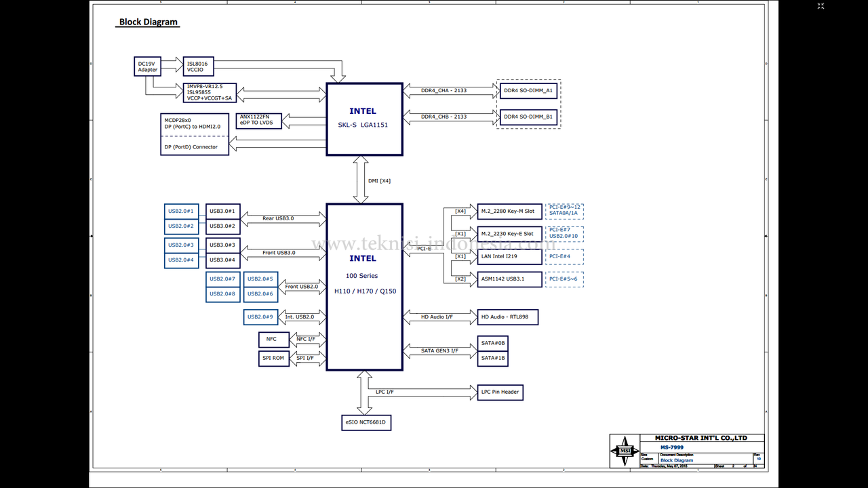
Task: Click the 'H110 / H170 / Q150' chipset text
Action: 365,291
